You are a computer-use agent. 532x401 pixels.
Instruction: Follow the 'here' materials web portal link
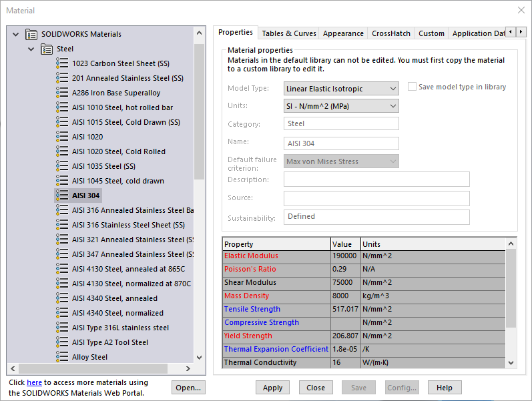pos(34,382)
